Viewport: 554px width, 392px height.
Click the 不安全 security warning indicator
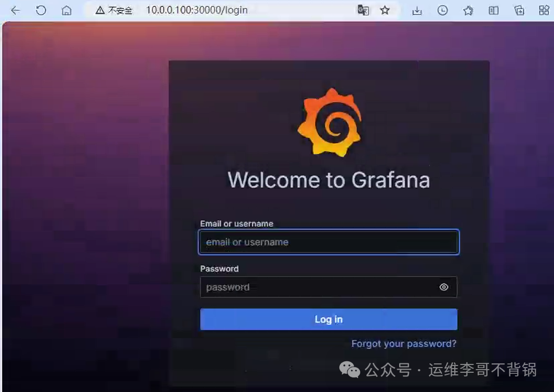point(114,10)
